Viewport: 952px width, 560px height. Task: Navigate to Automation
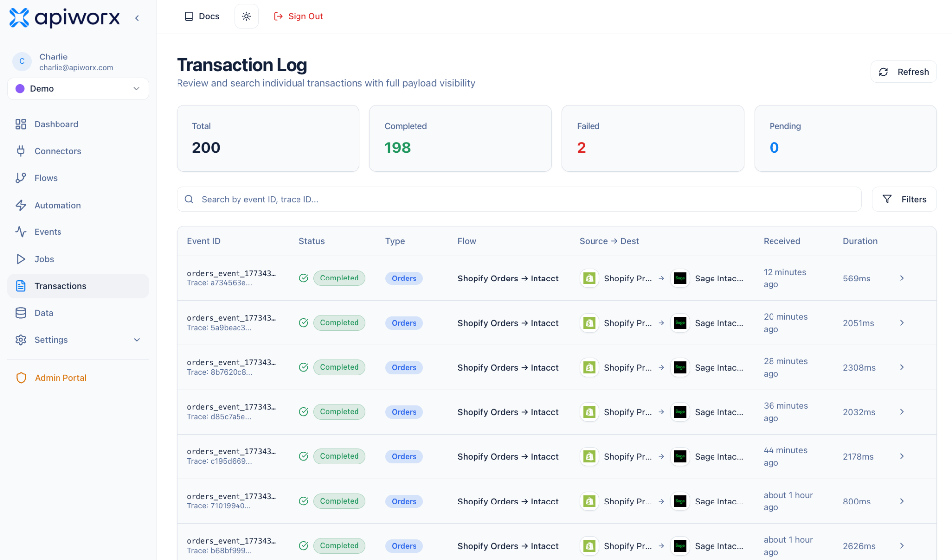tap(58, 205)
